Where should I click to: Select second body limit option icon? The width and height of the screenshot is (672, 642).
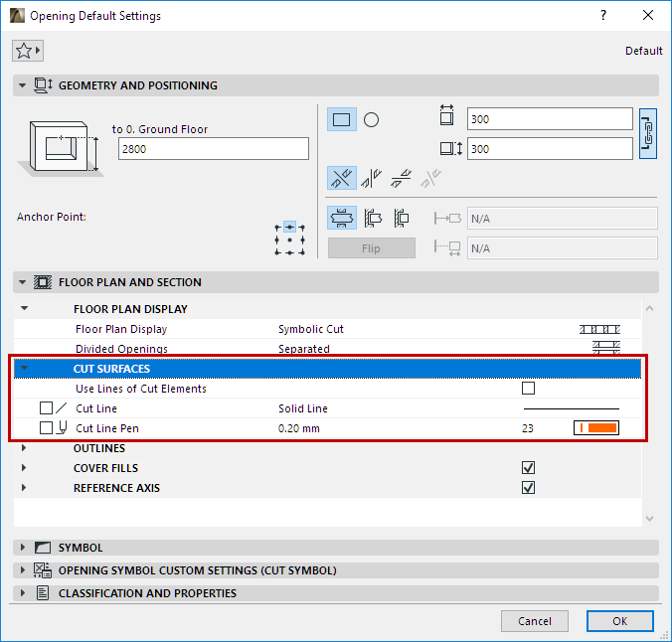point(373,218)
